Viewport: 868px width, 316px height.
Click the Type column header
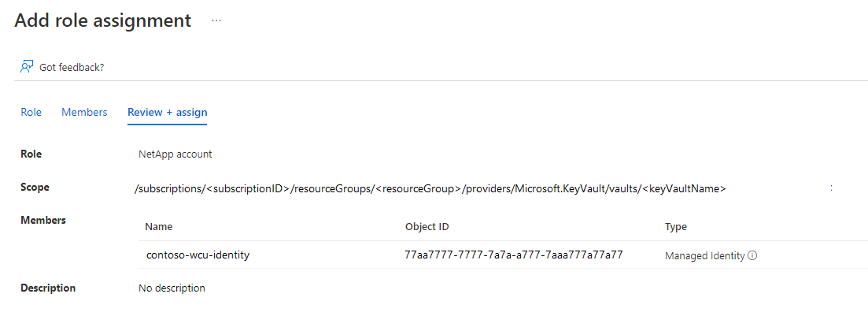pos(675,227)
